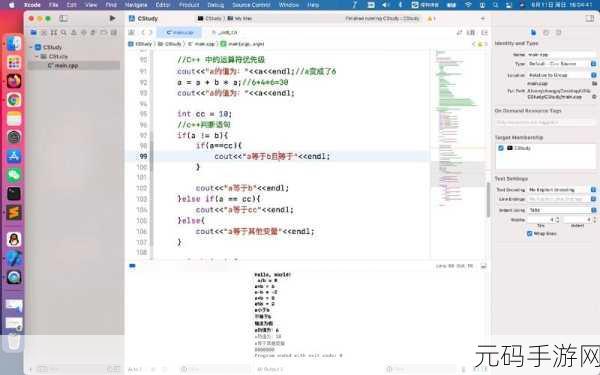Open the Type dropdown in inspector
The width and height of the screenshot is (600, 375).
562,64
